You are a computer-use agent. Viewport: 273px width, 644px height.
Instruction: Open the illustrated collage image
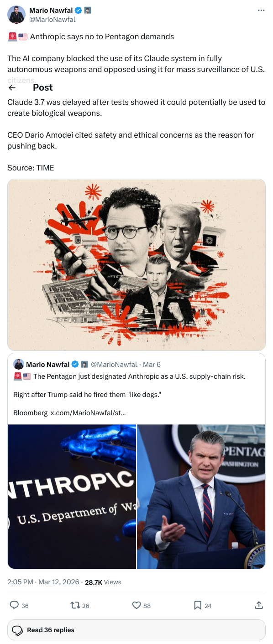pyautogui.click(x=136, y=264)
